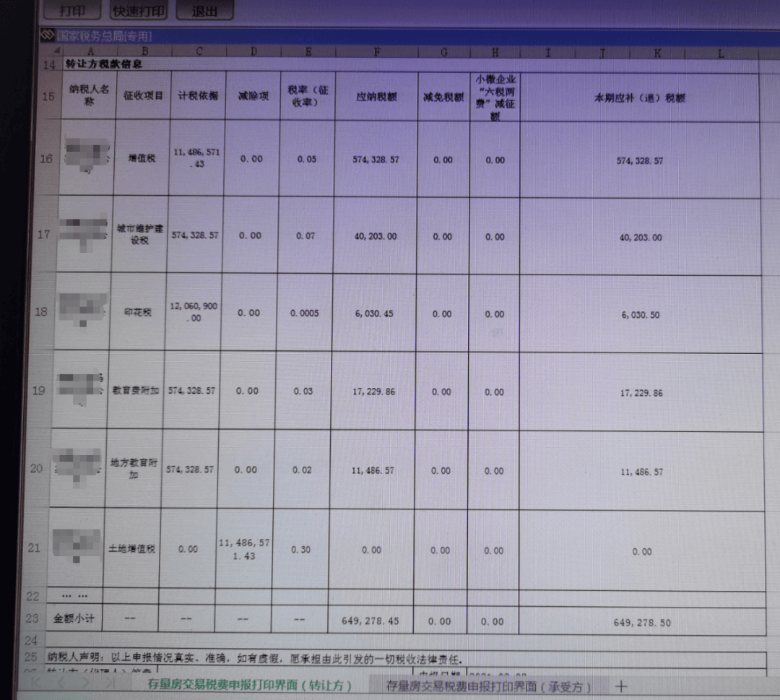The height and width of the screenshot is (700, 780).
Task: Jump to the first sheet tab arrow
Action: click(36, 683)
